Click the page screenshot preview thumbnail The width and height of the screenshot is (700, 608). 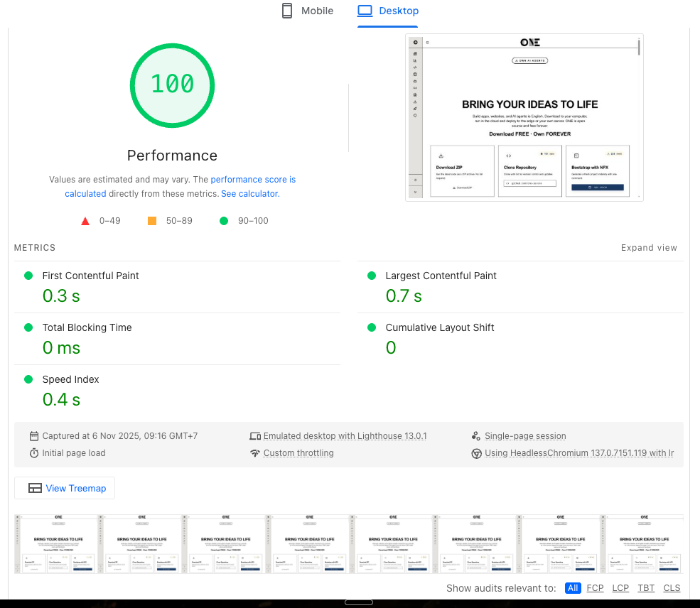tap(524, 118)
